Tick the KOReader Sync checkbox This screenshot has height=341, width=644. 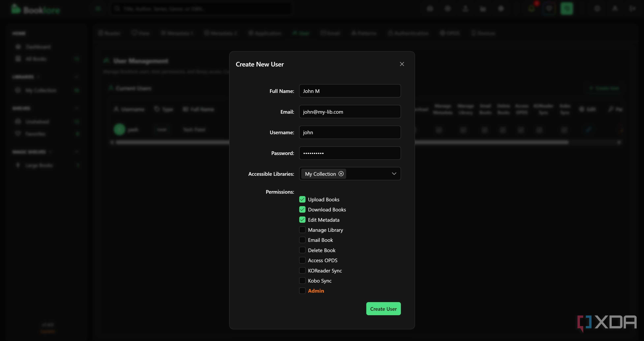302,270
